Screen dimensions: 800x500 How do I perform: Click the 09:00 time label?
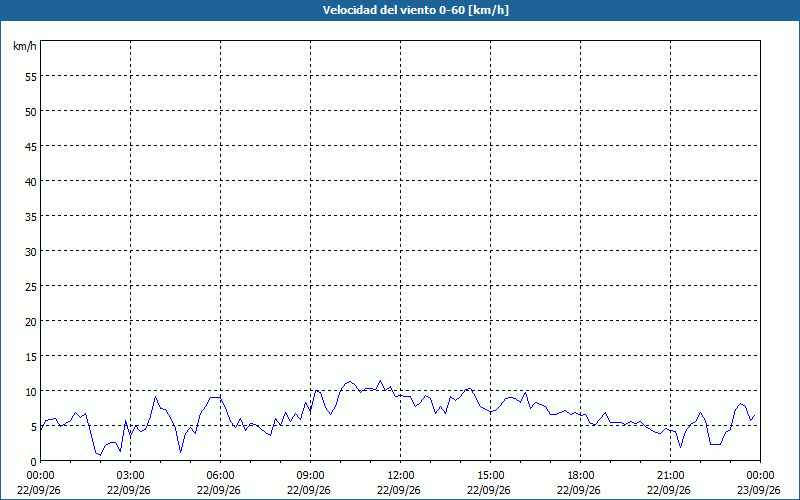(x=310, y=476)
